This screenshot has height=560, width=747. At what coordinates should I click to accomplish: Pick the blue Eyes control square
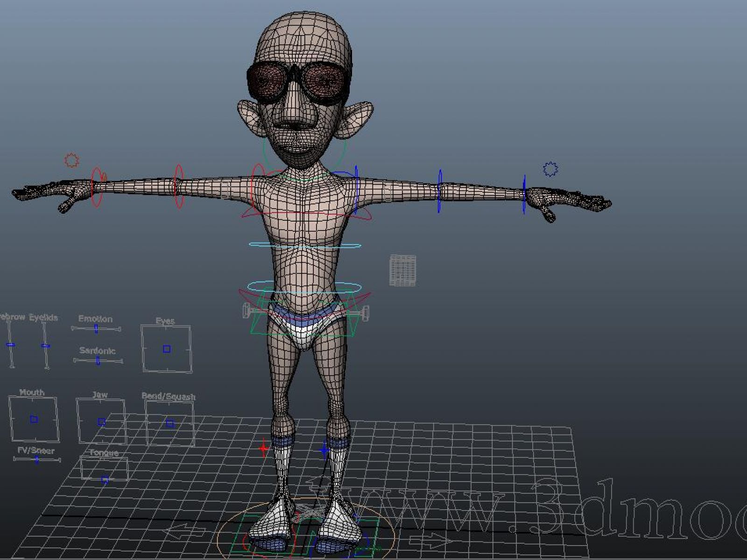(167, 349)
